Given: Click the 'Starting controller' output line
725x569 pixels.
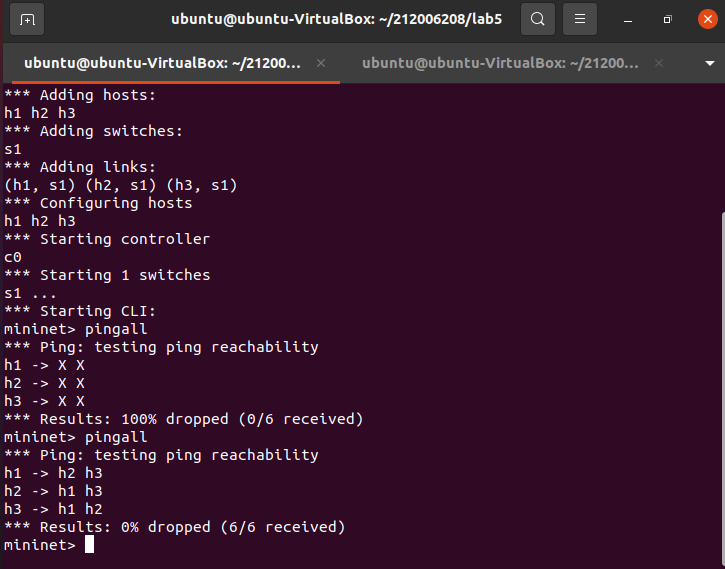Looking at the screenshot, I should coord(107,239).
